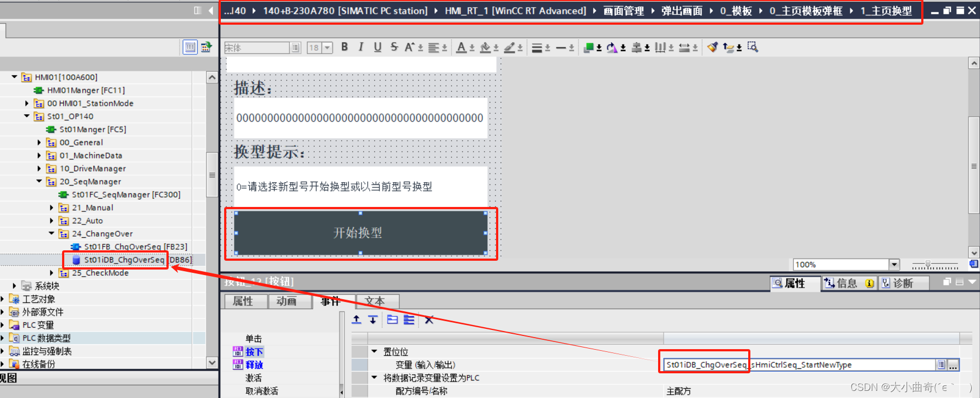Click the expand function list icon
The height and width of the screenshot is (398, 980).
[409, 319]
